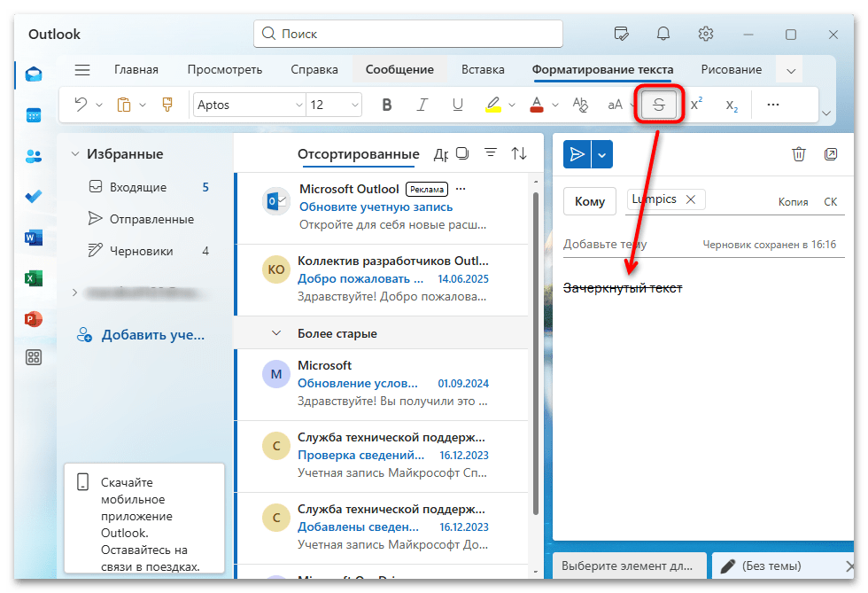Viewport: 868px width, 593px height.
Task: Click the paste clipboard icon
Action: (x=124, y=105)
